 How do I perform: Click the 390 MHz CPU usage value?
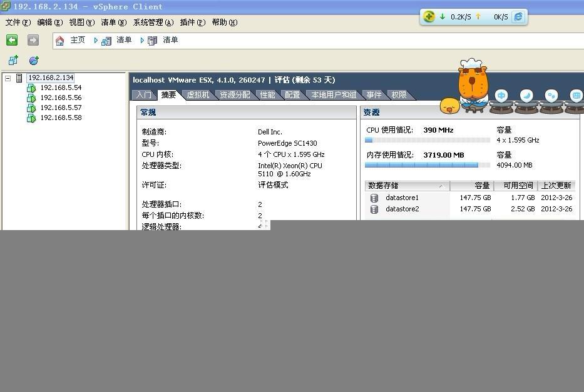438,130
